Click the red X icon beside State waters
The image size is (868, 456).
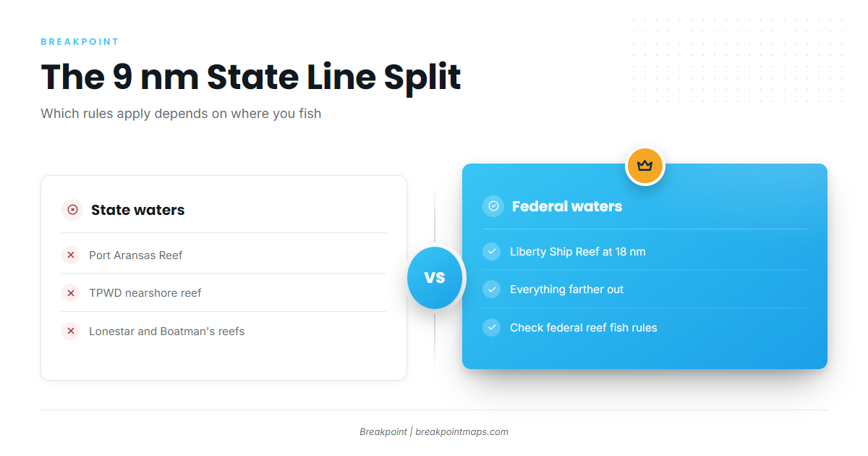tap(72, 210)
